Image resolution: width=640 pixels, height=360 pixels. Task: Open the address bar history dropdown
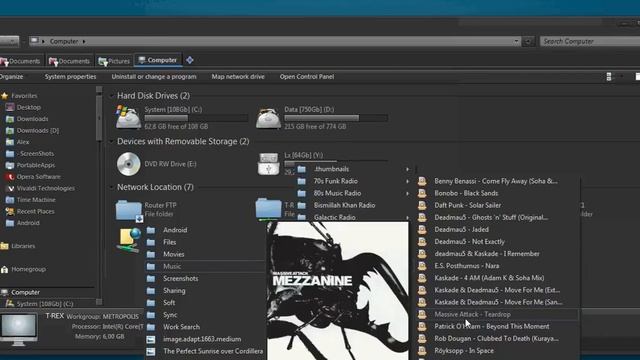(x=516, y=41)
